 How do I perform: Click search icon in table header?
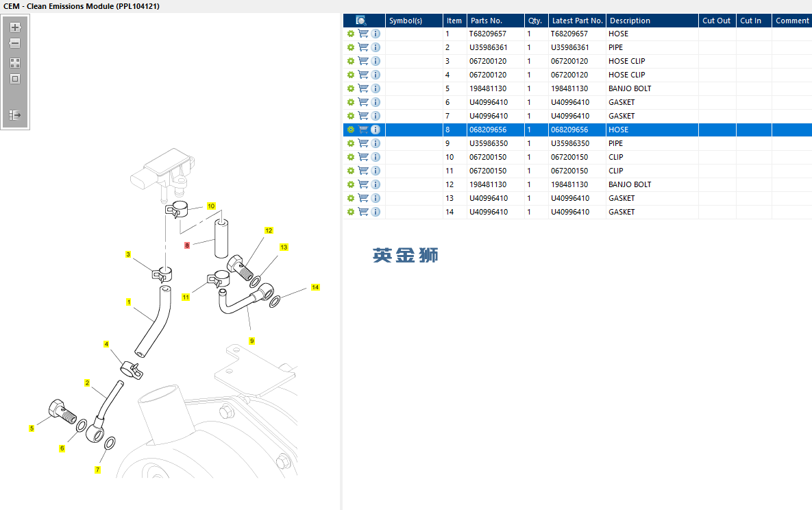[361, 20]
